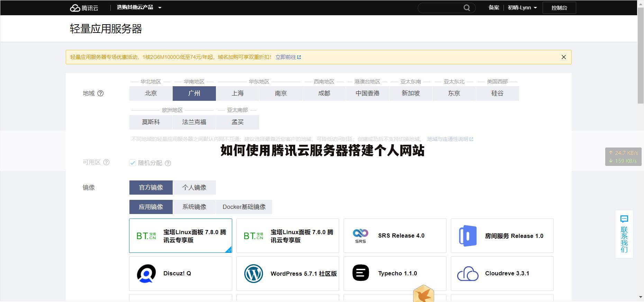644x302 pixels.
Task: Select the 上海 region
Action: [237, 94]
